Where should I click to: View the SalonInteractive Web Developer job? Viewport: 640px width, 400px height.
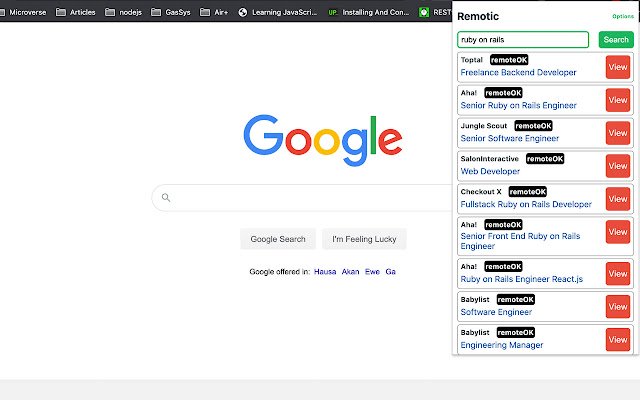point(618,166)
